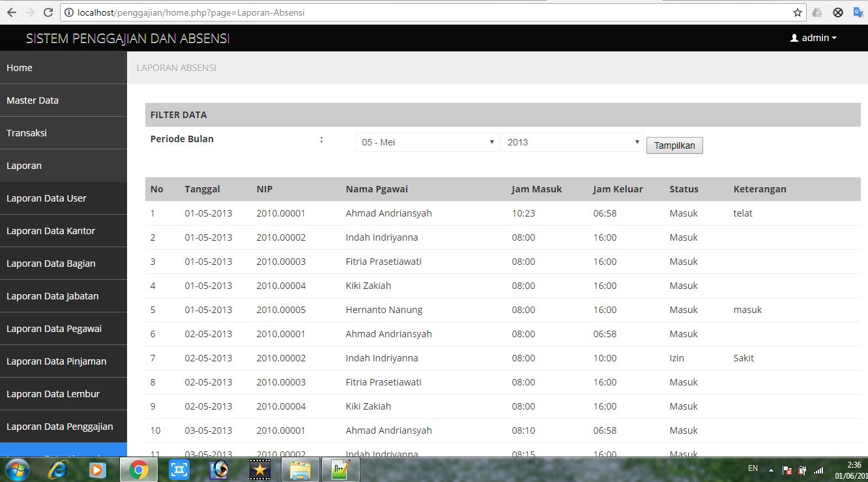This screenshot has height=482, width=868.
Task: Open Windows Media Player from taskbar
Action: click(x=98, y=469)
